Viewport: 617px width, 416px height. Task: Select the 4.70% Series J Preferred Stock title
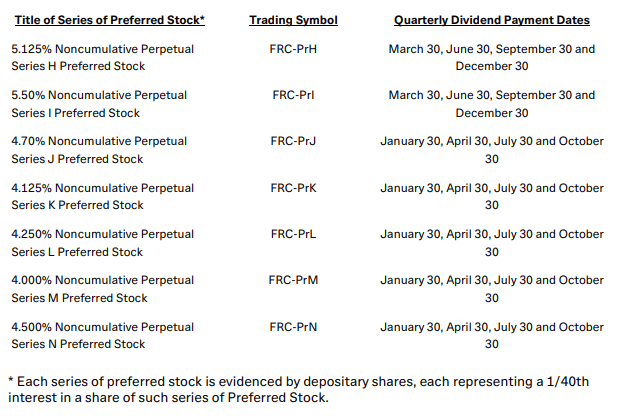102,150
